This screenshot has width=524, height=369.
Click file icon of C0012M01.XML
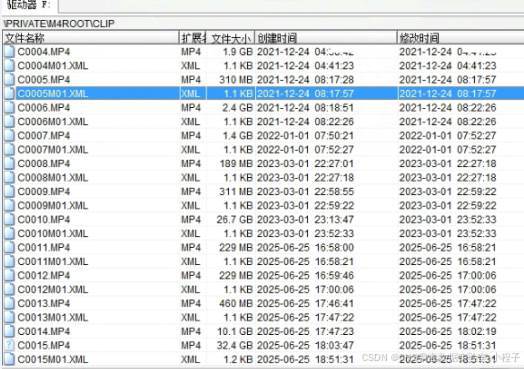tap(9, 289)
